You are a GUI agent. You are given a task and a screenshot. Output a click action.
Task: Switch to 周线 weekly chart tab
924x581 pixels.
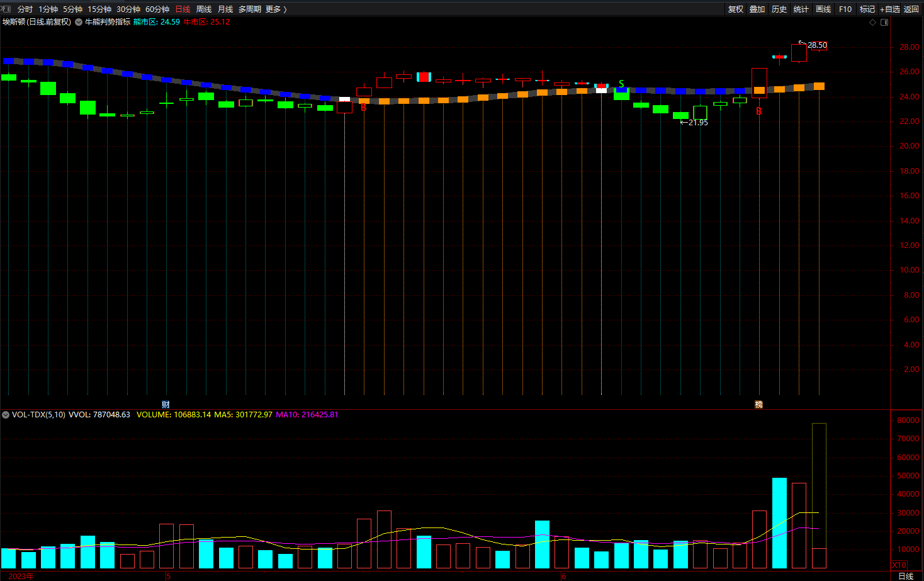(x=204, y=9)
